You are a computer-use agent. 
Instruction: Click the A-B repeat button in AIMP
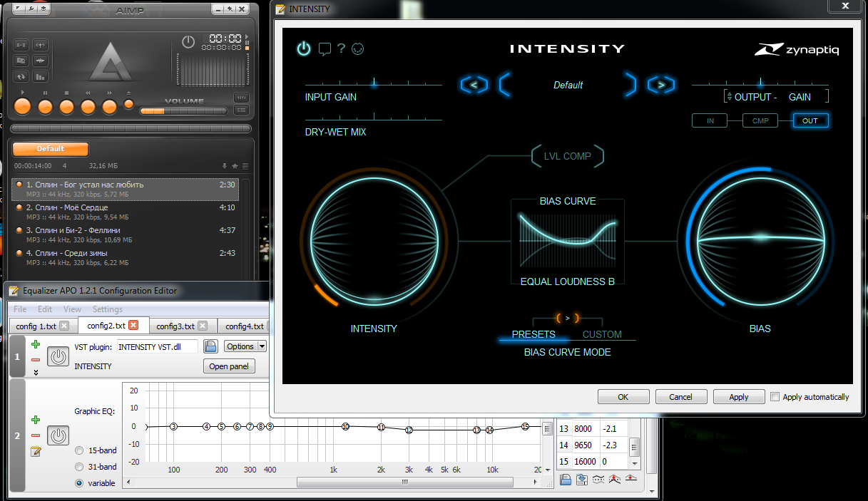pyautogui.click(x=21, y=45)
